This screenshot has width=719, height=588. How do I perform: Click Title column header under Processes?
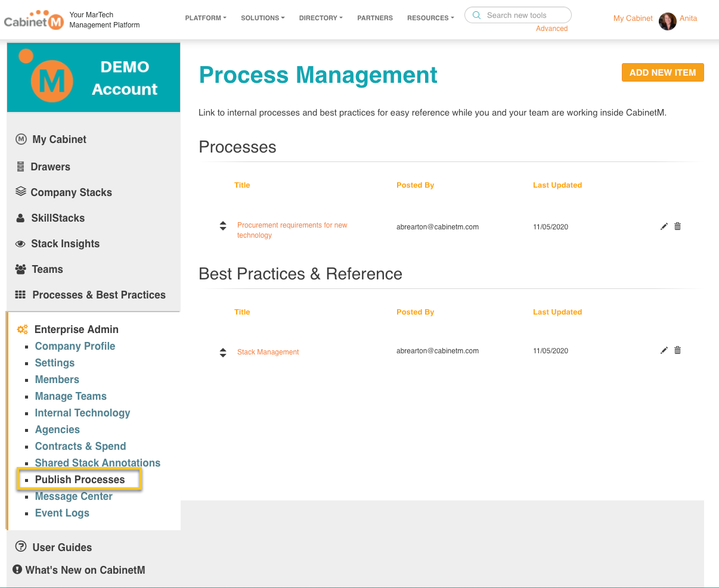(242, 185)
